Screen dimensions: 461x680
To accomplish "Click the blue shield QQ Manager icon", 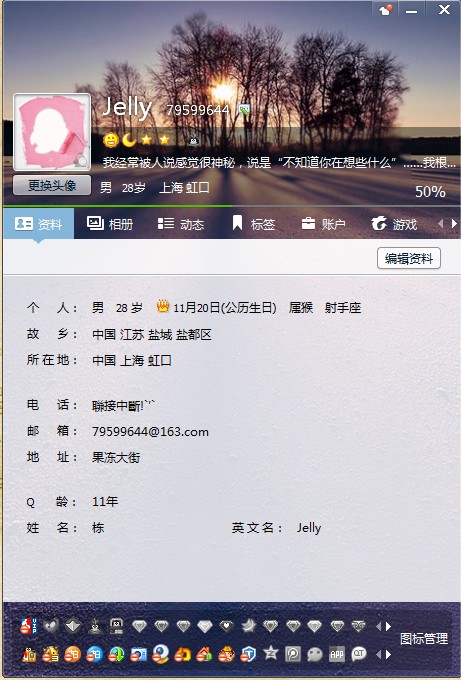I will [248, 654].
